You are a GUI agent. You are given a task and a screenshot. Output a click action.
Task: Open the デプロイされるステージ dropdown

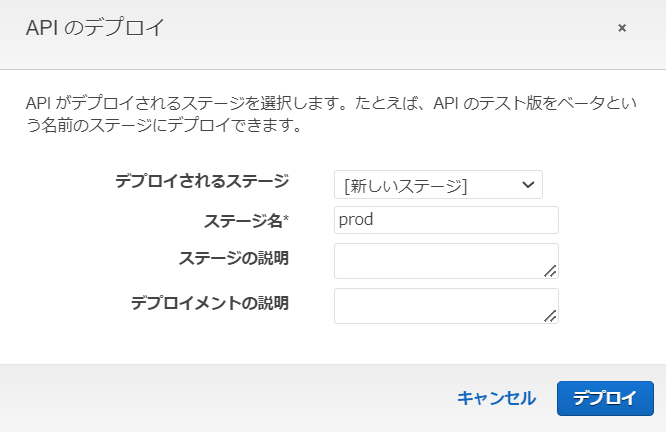click(438, 185)
